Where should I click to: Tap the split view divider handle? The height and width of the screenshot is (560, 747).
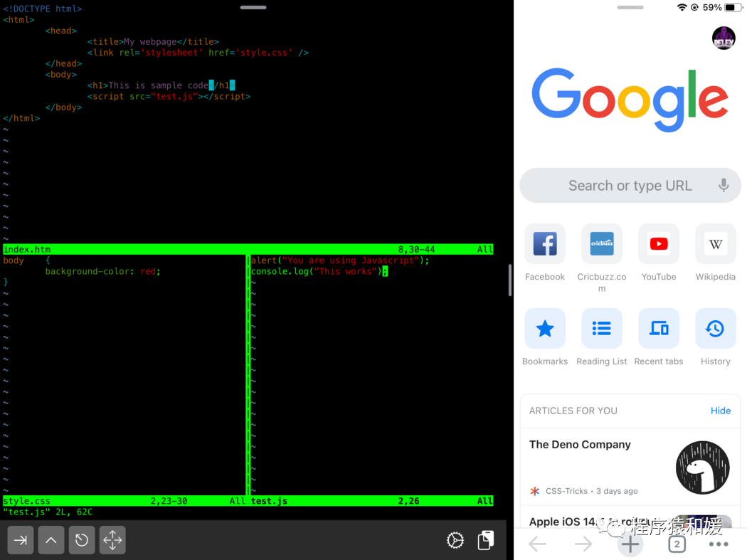coord(510,280)
